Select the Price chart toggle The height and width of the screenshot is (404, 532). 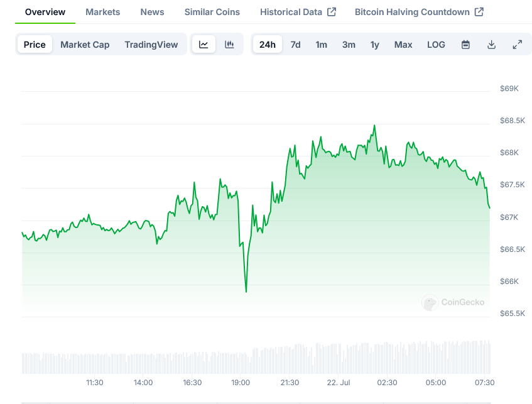coord(35,45)
